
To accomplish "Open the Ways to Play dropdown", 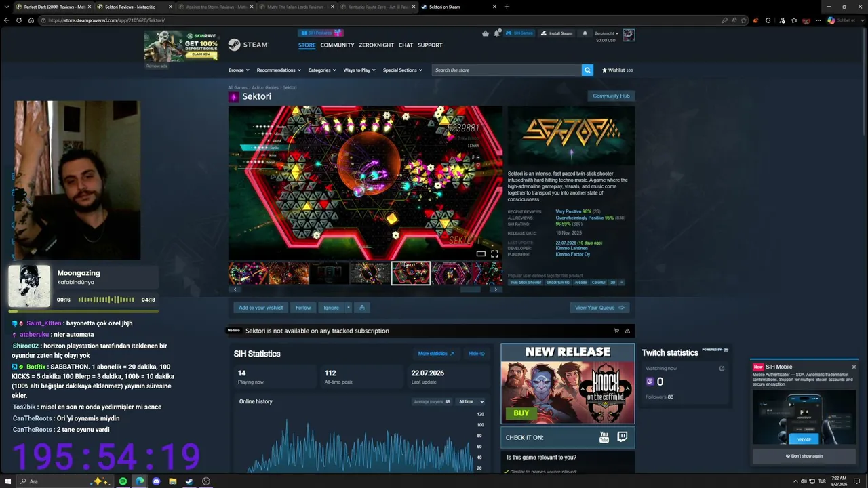I will pos(359,70).
